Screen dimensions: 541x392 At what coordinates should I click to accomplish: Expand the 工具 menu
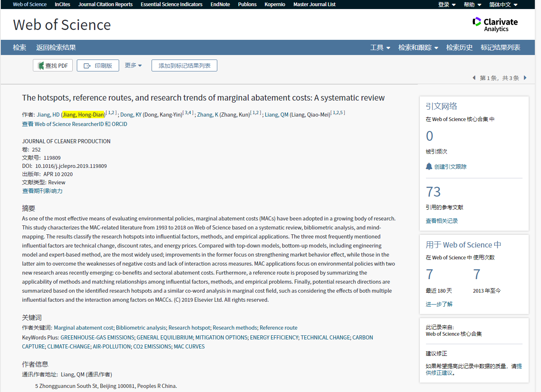tap(380, 48)
